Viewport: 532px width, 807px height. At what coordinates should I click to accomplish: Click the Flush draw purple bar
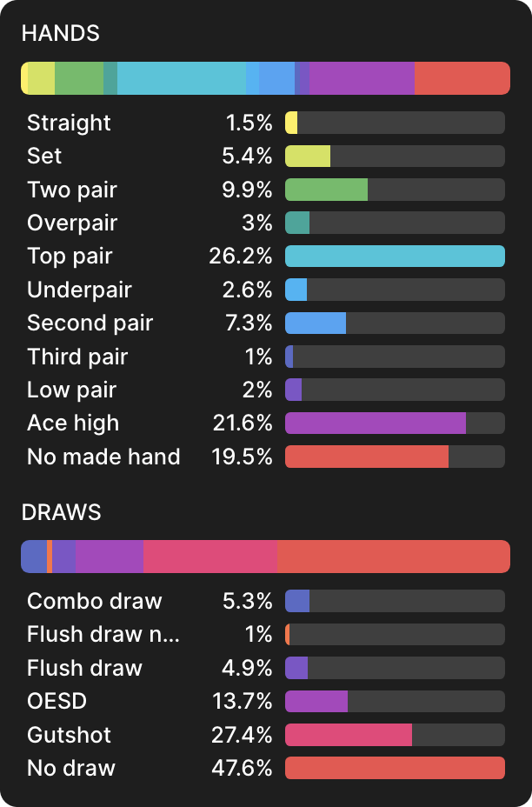click(x=296, y=668)
